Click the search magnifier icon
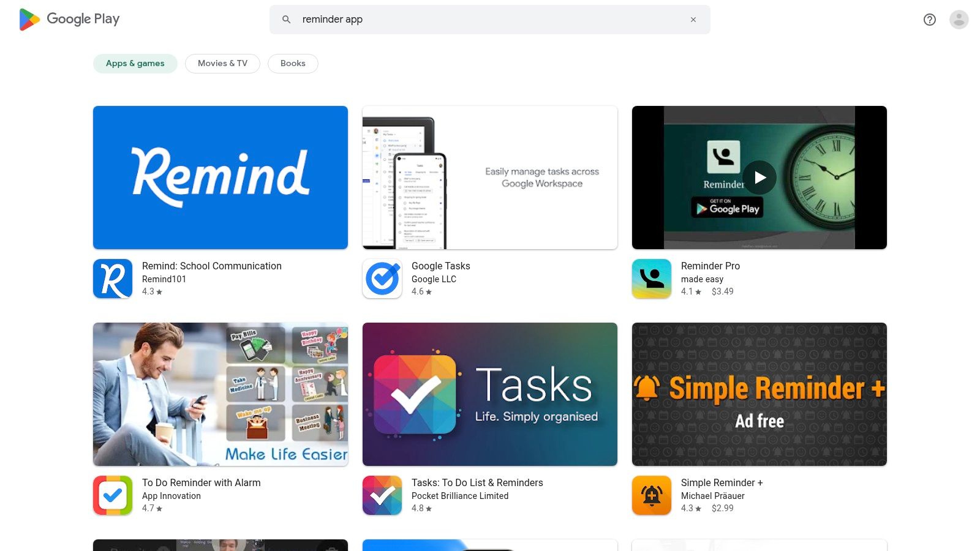 [x=286, y=20]
